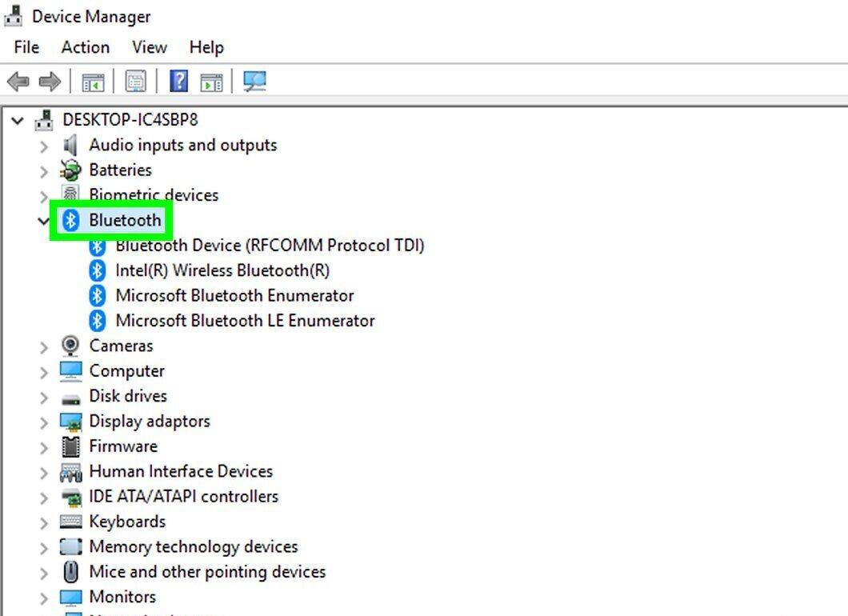Select the Human Interface Devices label
This screenshot has height=616, width=848.
click(x=181, y=471)
